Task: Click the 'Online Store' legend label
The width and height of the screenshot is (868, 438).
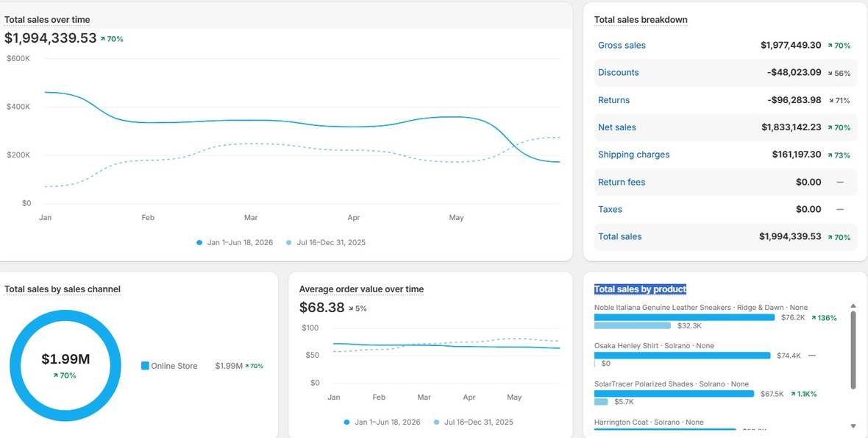Action: [174, 366]
